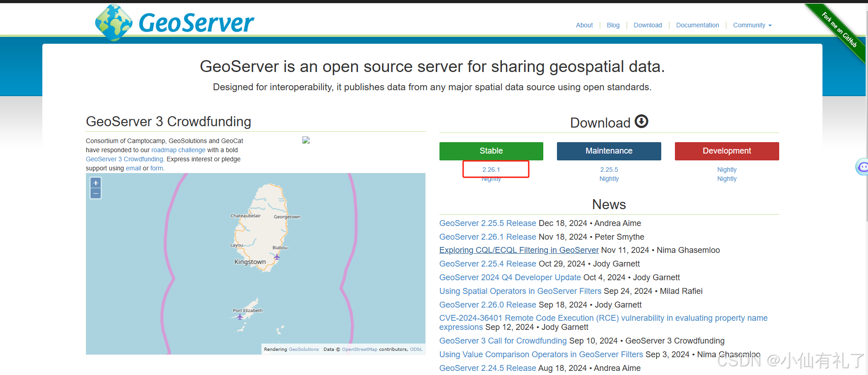Open GeoServer 2.25.5 Release news
This screenshot has height=375, width=868.
[488, 223]
